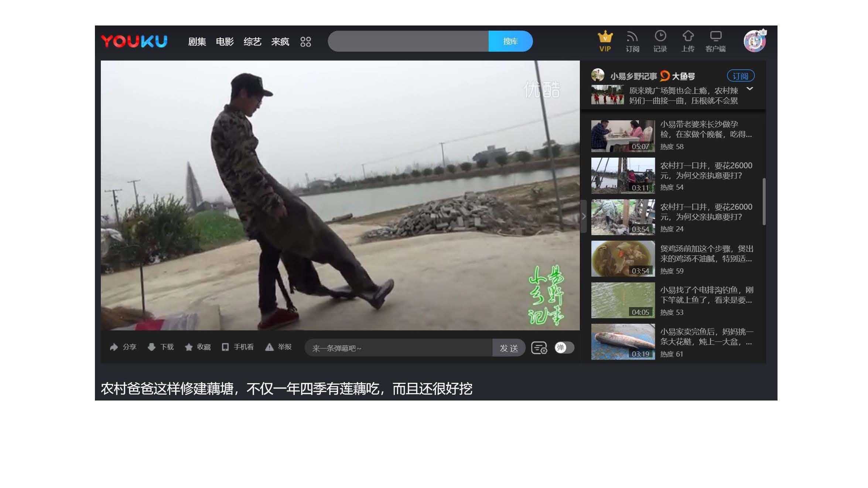The height and width of the screenshot is (488, 868).
Task: Open the four-circle more channels icon
Action: 305,42
